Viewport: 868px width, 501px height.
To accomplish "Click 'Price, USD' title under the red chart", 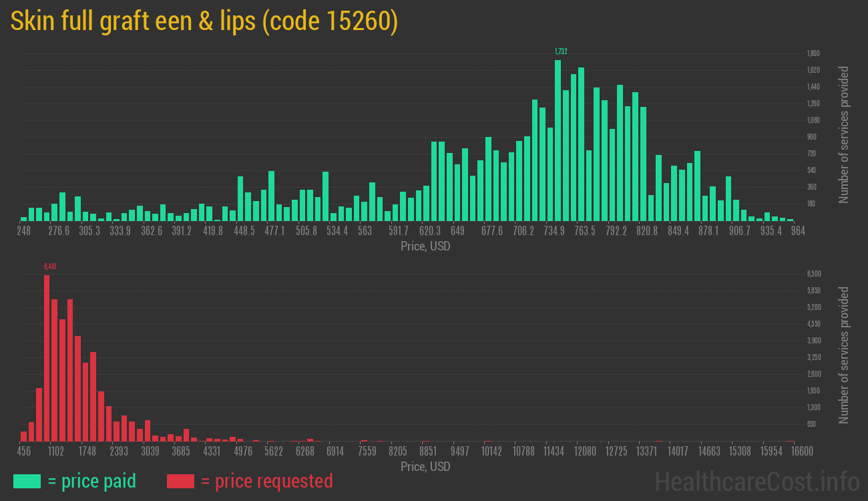I will (425, 466).
